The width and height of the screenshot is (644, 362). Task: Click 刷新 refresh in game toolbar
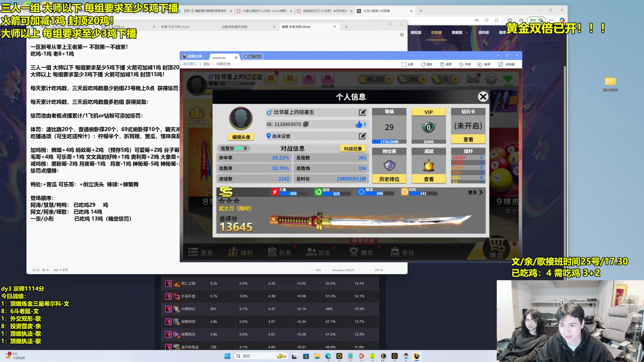click(426, 64)
